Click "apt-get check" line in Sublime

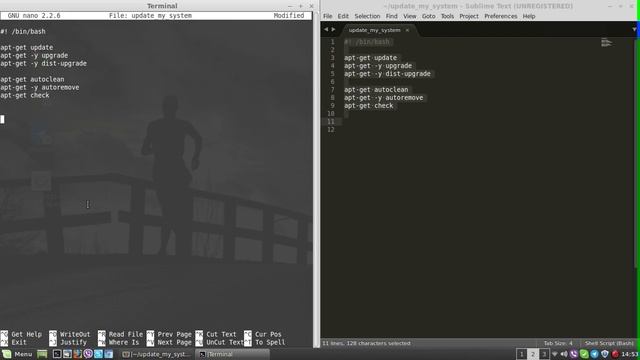pyautogui.click(x=369, y=105)
